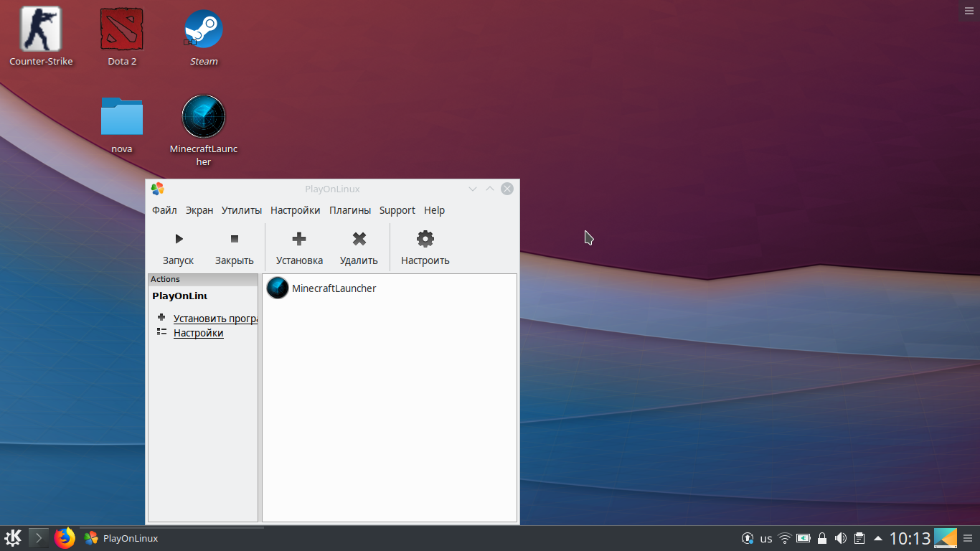Open the Утилиты menu

[x=242, y=210]
